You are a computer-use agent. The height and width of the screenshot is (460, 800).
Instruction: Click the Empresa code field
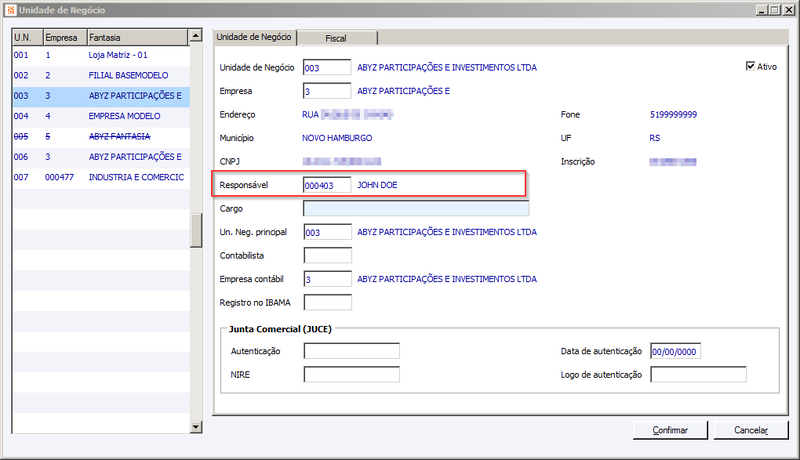click(327, 91)
